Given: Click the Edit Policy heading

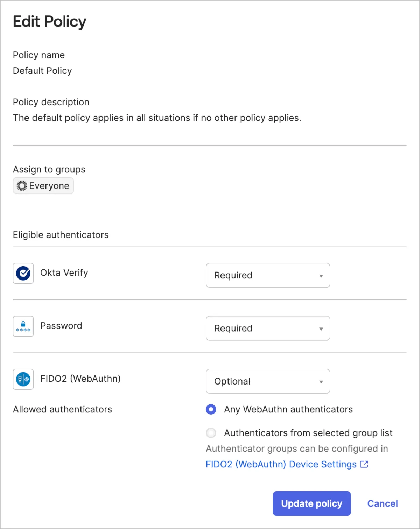Looking at the screenshot, I should click(x=49, y=22).
